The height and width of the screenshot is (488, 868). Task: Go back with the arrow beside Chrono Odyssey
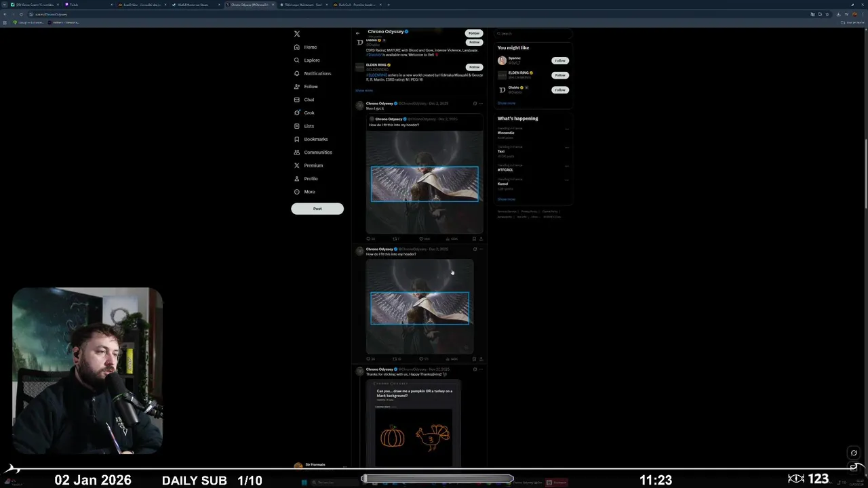tap(358, 33)
